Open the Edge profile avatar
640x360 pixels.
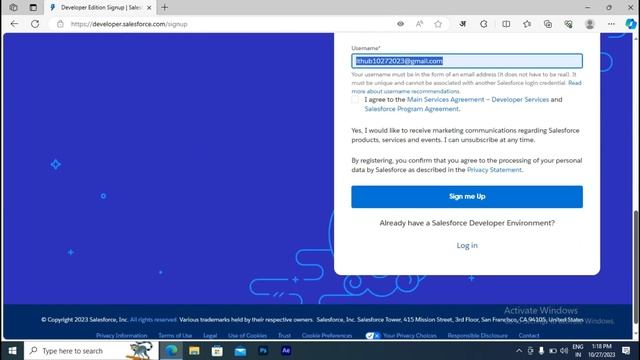pos(589,24)
